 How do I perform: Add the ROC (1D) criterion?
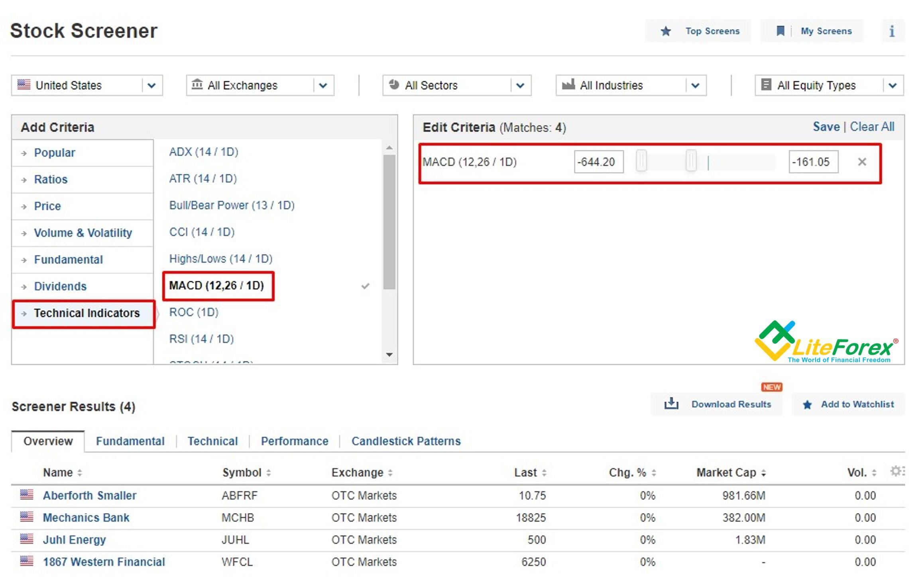194,312
